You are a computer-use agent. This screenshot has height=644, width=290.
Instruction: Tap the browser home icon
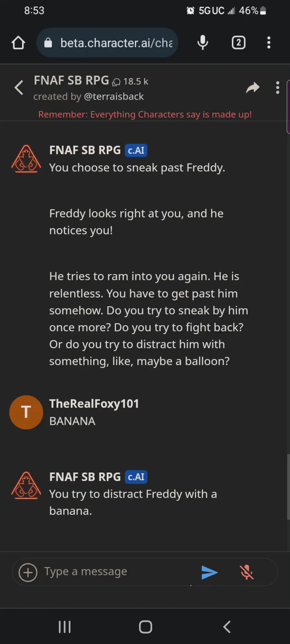18,43
